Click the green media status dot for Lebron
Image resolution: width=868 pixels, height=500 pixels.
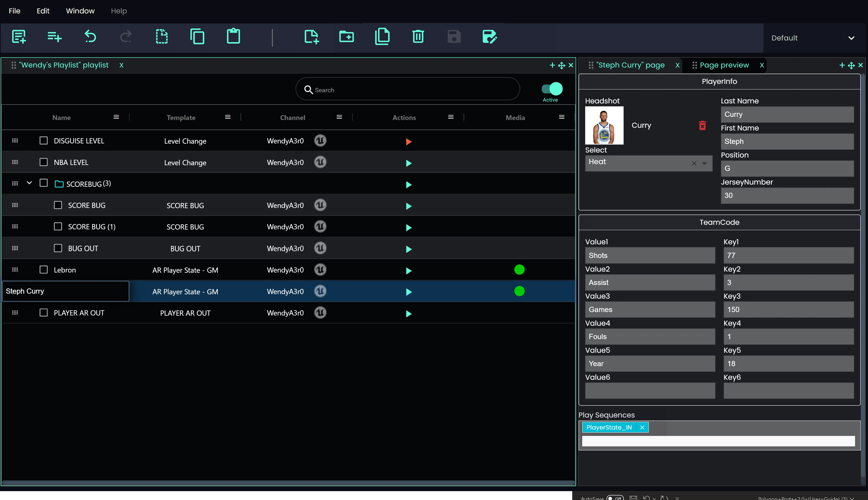point(519,270)
